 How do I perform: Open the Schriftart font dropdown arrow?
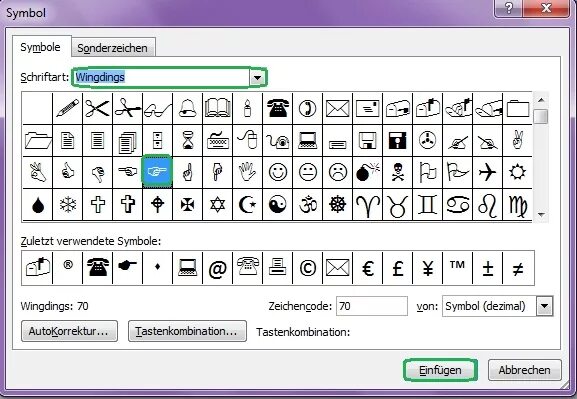(x=258, y=78)
